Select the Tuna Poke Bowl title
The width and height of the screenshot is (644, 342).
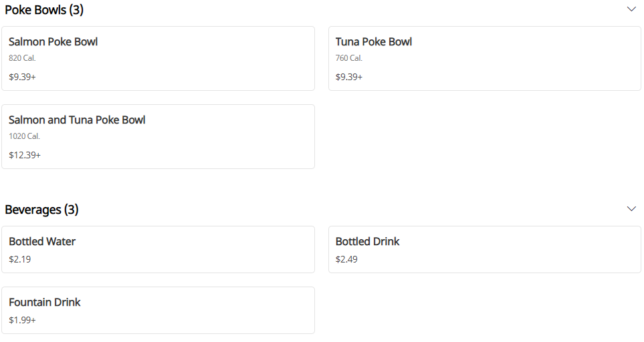tap(374, 42)
